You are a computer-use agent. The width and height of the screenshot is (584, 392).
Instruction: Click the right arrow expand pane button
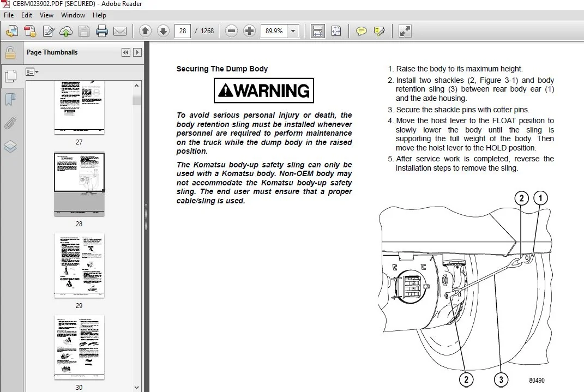[x=137, y=52]
